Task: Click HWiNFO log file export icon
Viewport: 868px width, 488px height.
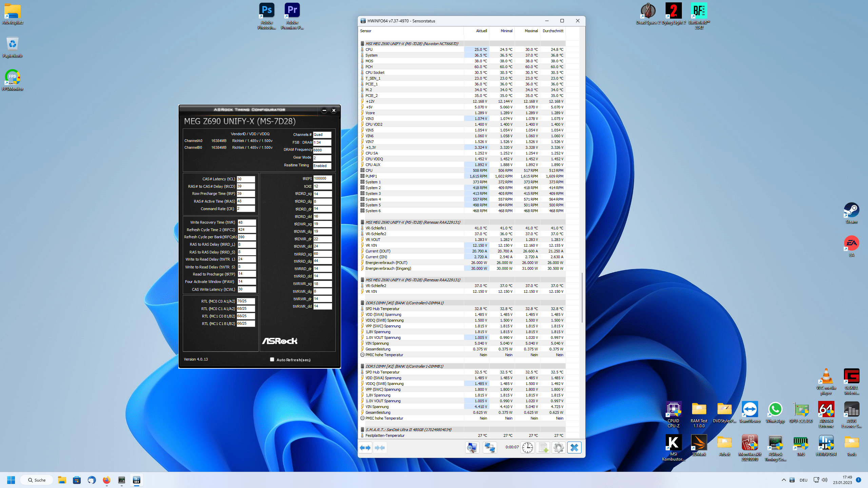Action: pyautogui.click(x=543, y=448)
